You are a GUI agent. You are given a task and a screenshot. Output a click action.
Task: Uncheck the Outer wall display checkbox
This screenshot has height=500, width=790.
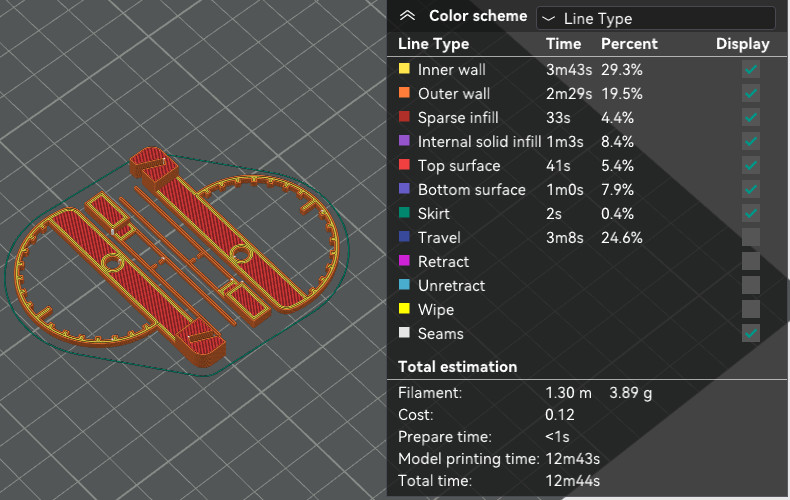pos(751,94)
